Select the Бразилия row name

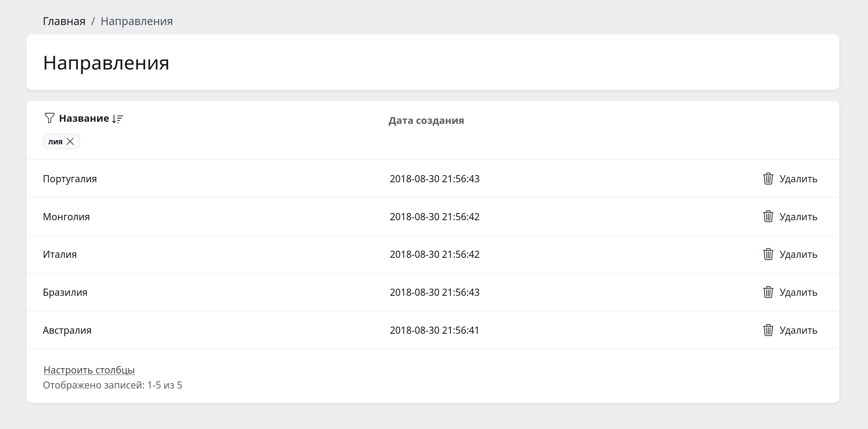coord(65,293)
